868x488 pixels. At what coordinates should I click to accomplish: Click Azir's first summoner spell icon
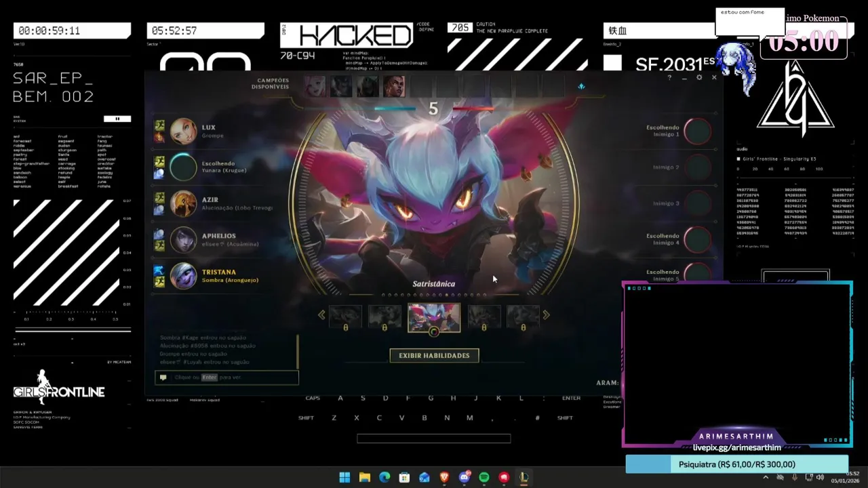point(159,198)
